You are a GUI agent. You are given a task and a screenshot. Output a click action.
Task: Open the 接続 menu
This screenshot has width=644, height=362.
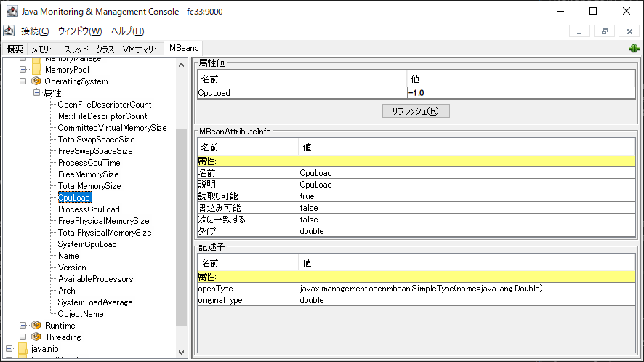35,31
